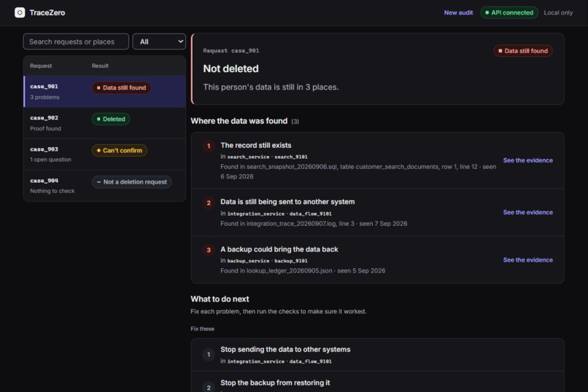Click number 2 badge of Data is still being sent

click(209, 203)
